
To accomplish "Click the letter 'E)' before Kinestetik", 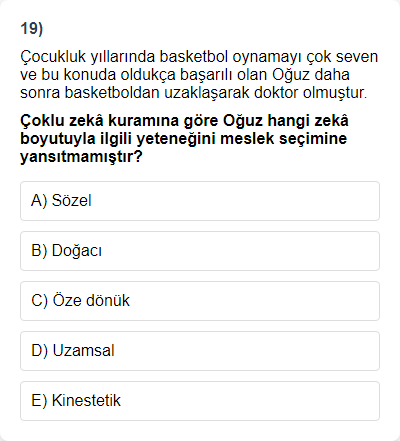I will pos(39,401).
